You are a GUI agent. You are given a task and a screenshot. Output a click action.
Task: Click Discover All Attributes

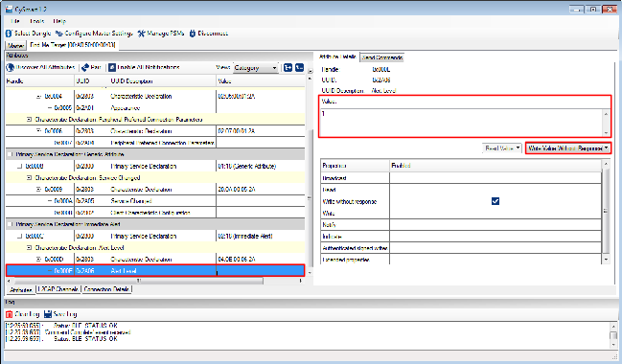[40, 67]
